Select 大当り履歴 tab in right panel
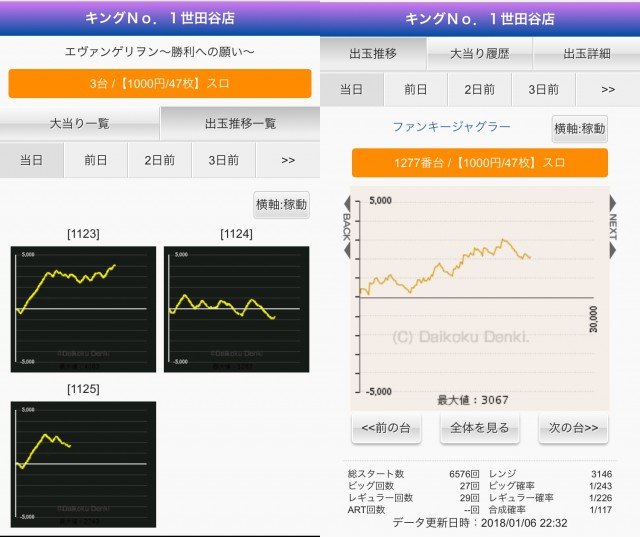The height and width of the screenshot is (537, 640). point(480,54)
